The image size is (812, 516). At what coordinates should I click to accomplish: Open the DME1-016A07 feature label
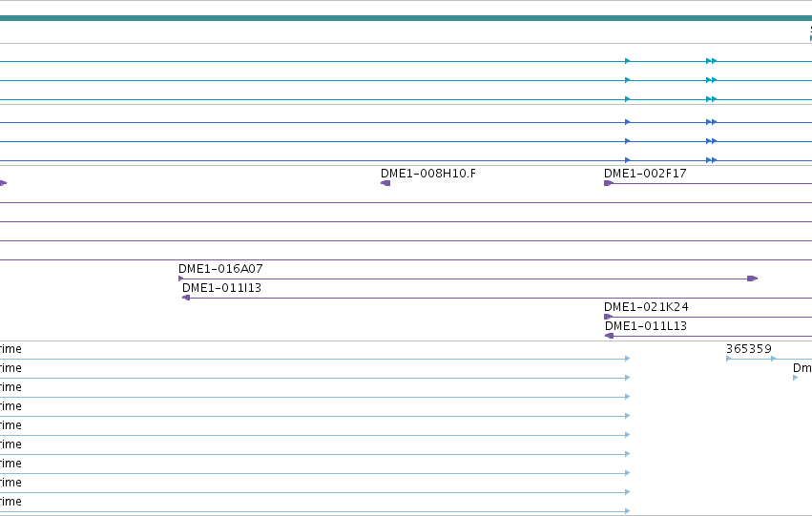(x=220, y=269)
